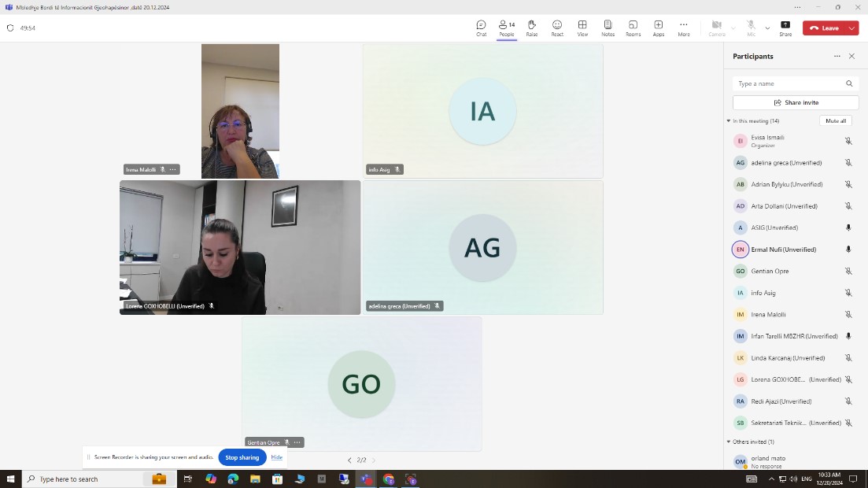Click the Share invite button

[x=796, y=102]
